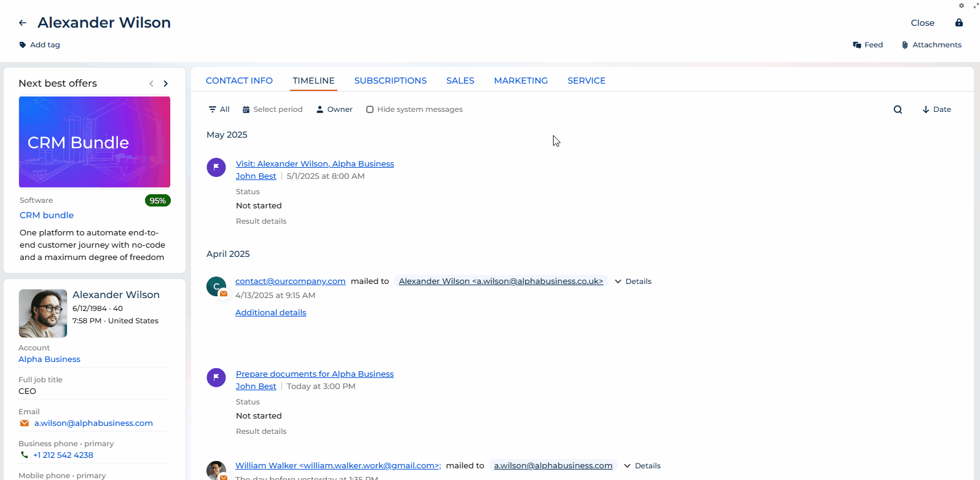Open the timeline search magnifier
Viewport: 980px width, 480px height.
click(898, 109)
